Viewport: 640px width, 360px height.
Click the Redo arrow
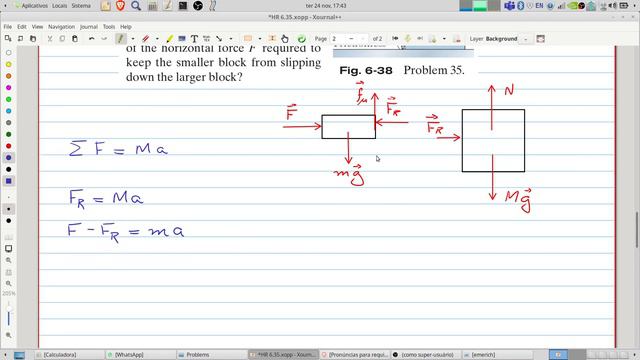(104, 39)
